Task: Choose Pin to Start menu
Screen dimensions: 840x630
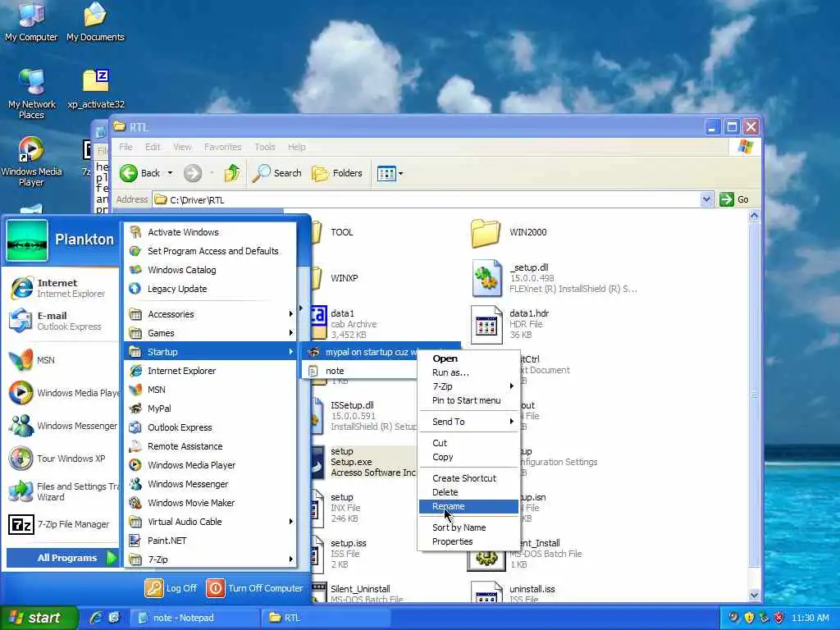Action: [468, 400]
